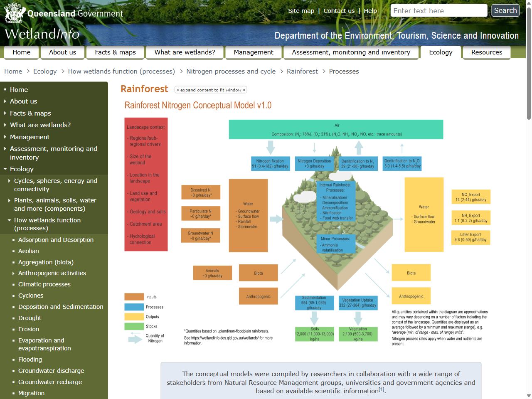The height and width of the screenshot is (399, 532).
Task: Open the Site map link
Action: [301, 11]
